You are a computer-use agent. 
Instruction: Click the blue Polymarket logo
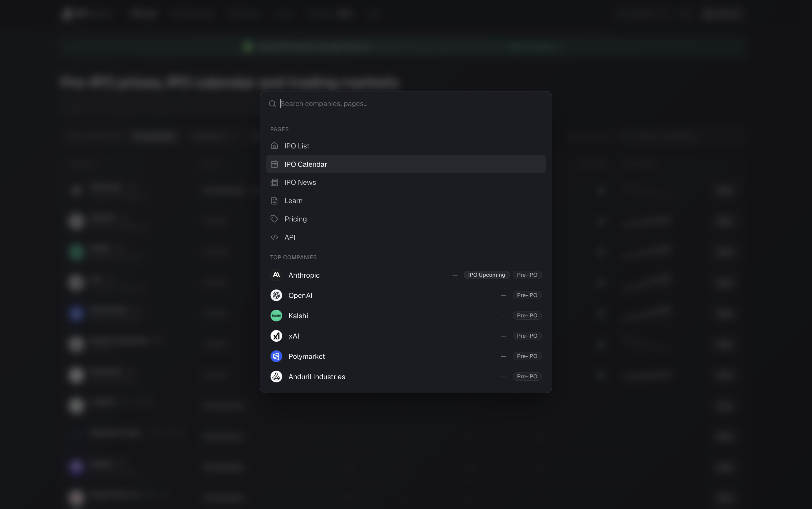coord(276,356)
